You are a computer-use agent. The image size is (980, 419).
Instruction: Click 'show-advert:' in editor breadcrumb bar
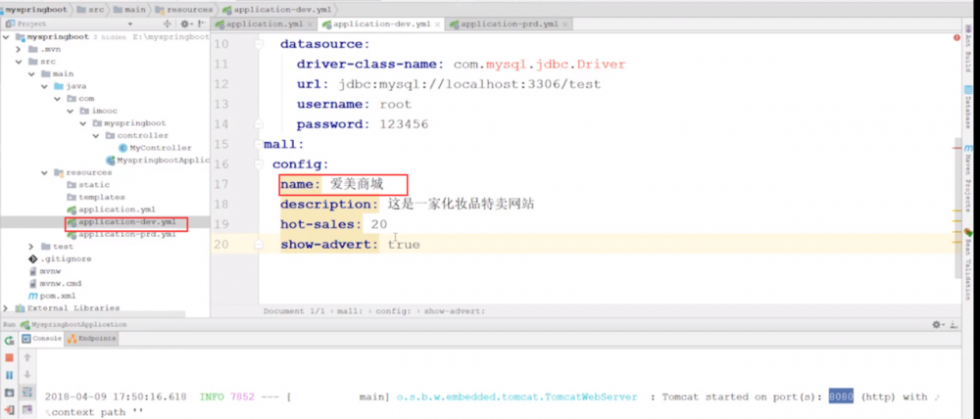(454, 311)
